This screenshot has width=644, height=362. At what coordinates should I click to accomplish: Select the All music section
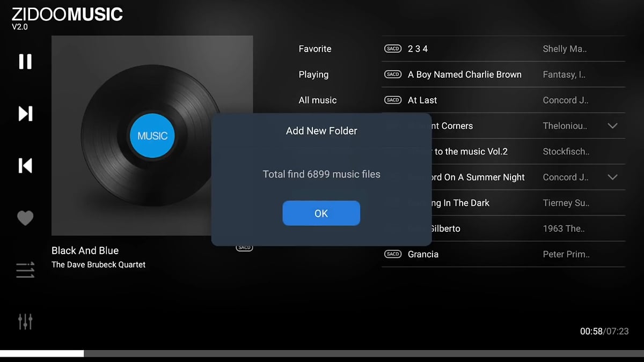[x=318, y=100]
